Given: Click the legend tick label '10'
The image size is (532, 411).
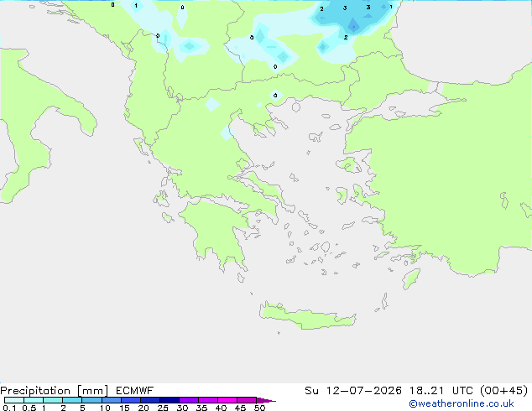Looking at the screenshot, I should (x=105, y=408).
